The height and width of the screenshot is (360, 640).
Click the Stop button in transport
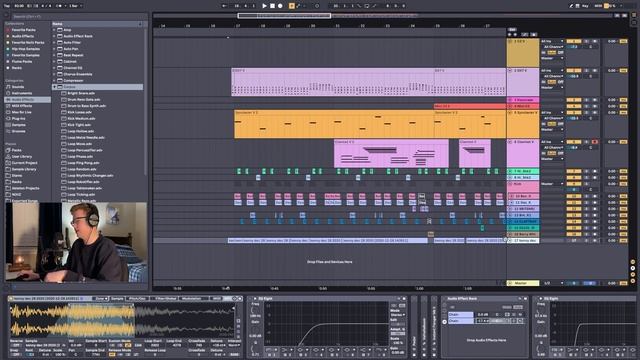coord(272,6)
